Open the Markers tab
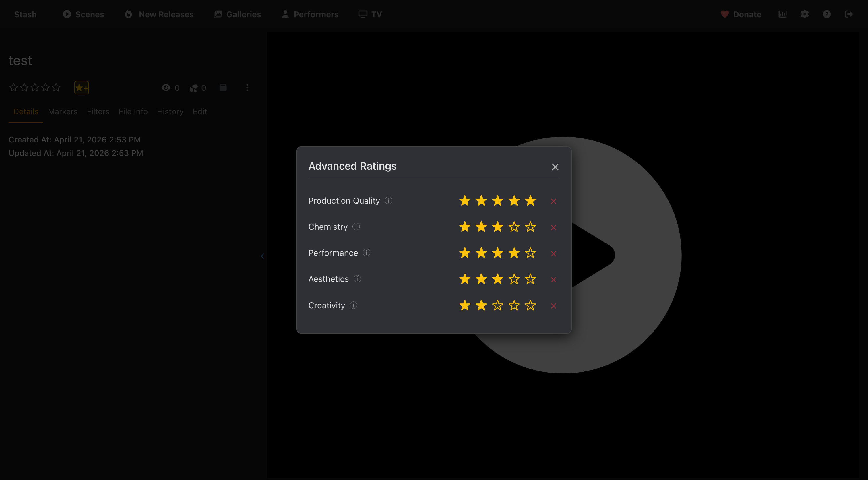This screenshot has width=868, height=480. [63, 112]
